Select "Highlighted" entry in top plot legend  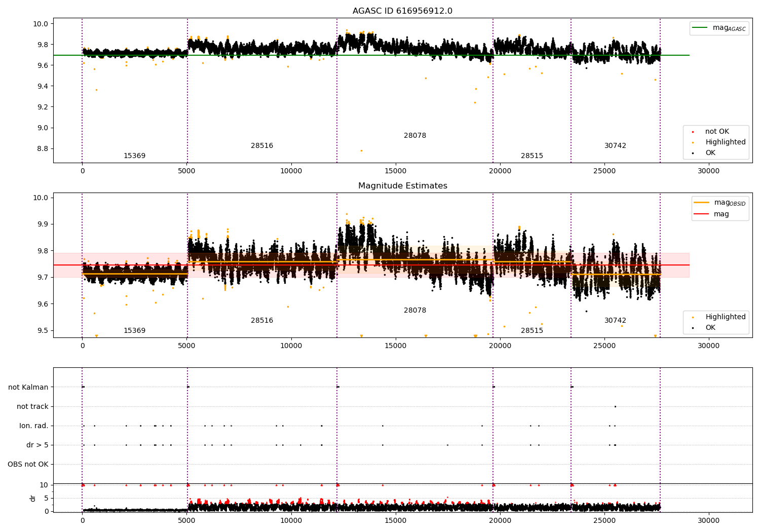pyautogui.click(x=726, y=142)
